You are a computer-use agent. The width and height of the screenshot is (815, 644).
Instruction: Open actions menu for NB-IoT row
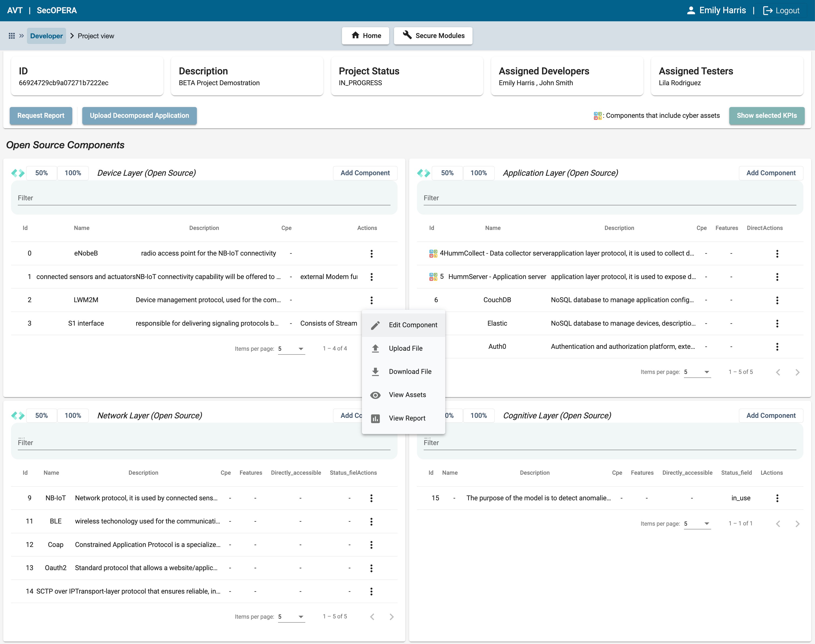(371, 498)
